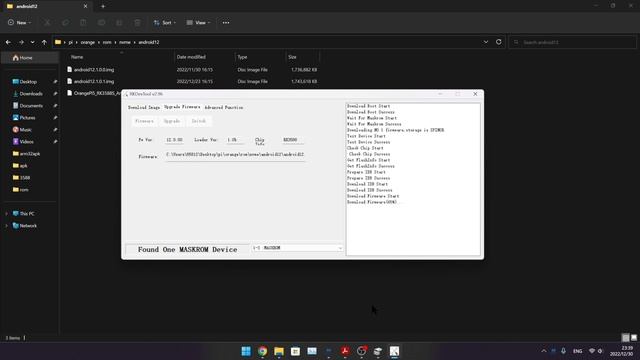
Task: Sort files by Type column
Action: pos(242,57)
